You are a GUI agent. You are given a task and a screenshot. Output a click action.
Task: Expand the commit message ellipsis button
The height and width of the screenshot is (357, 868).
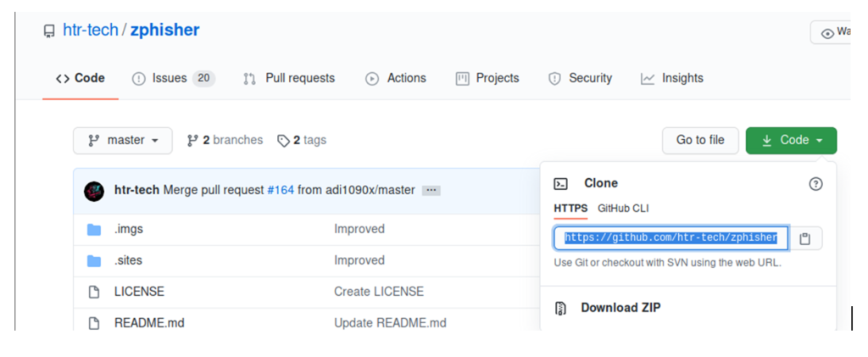coord(431,191)
